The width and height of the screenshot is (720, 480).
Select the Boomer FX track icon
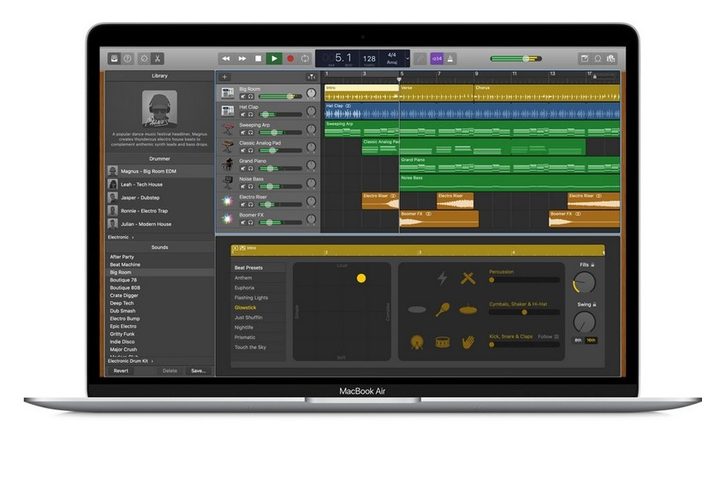coord(227,219)
